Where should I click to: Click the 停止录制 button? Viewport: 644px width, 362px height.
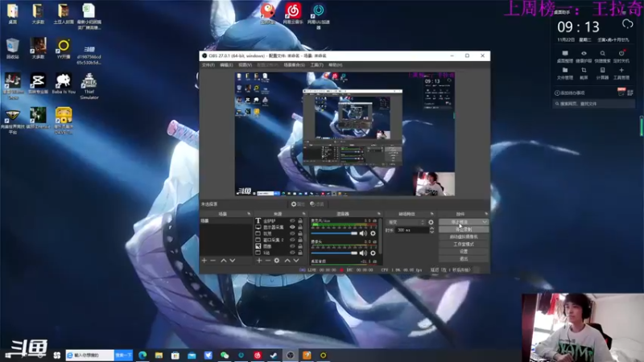464,229
